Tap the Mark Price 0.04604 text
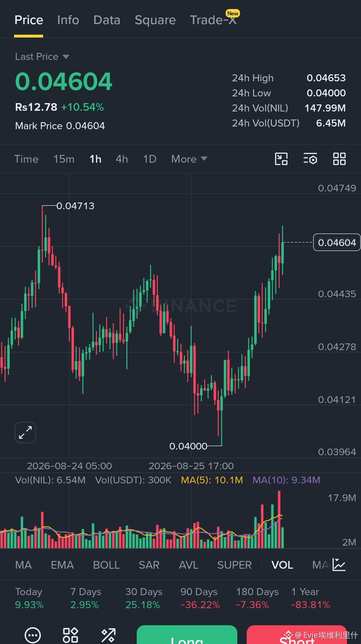This screenshot has width=361, height=644. (60, 126)
